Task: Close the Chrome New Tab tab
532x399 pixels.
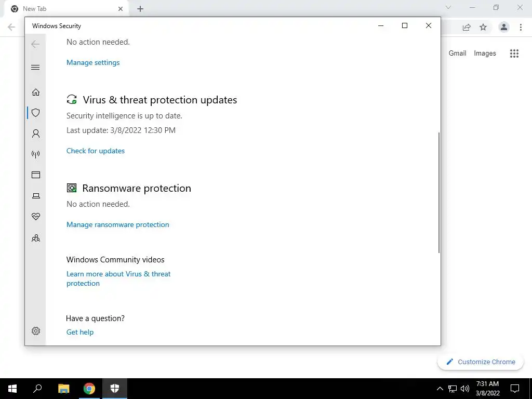Action: (x=121, y=9)
